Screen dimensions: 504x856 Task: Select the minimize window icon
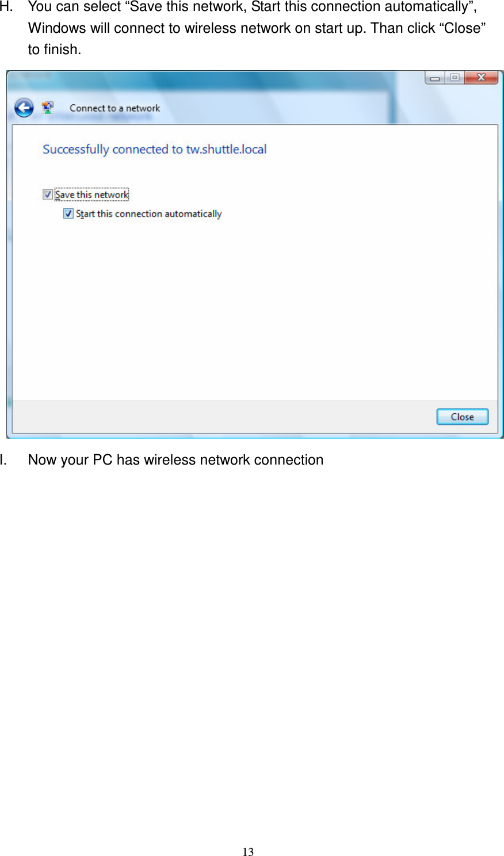pos(436,77)
